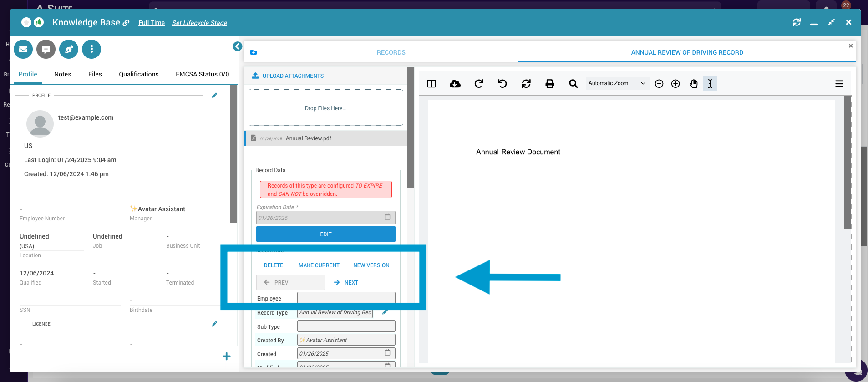The image size is (868, 382).
Task: Edit the PROFILE section with pencil icon
Action: 214,95
